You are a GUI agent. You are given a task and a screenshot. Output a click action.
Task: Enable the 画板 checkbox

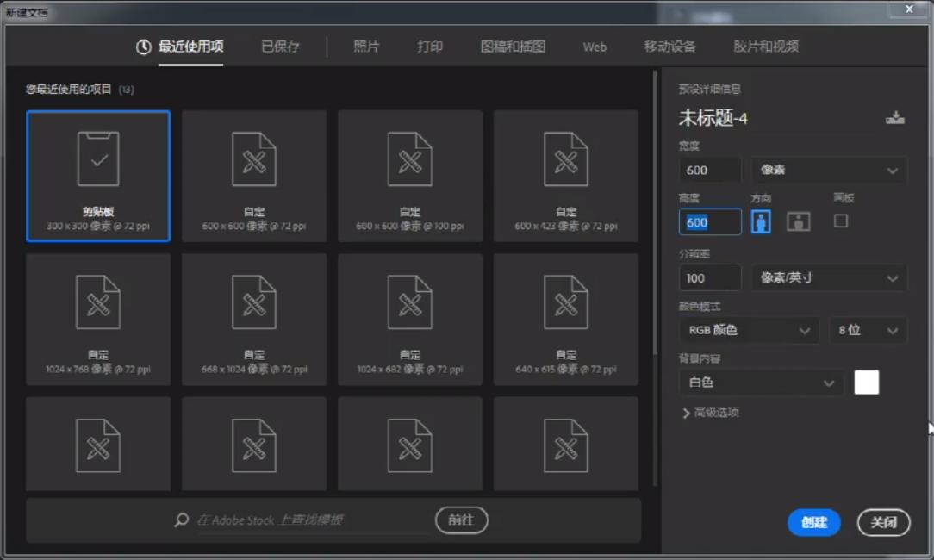click(841, 221)
